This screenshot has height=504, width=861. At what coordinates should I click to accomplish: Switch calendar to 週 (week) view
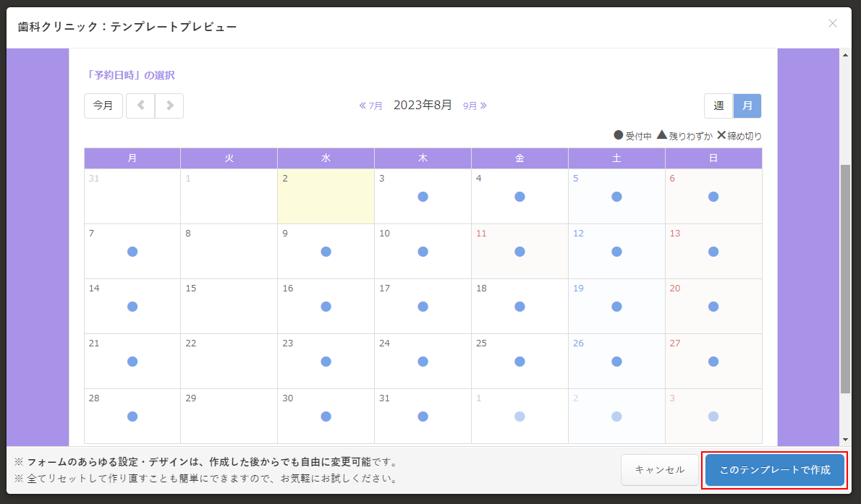pos(718,106)
